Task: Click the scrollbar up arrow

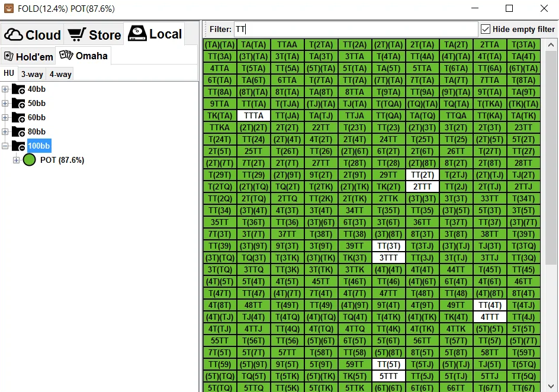Action: (551, 45)
